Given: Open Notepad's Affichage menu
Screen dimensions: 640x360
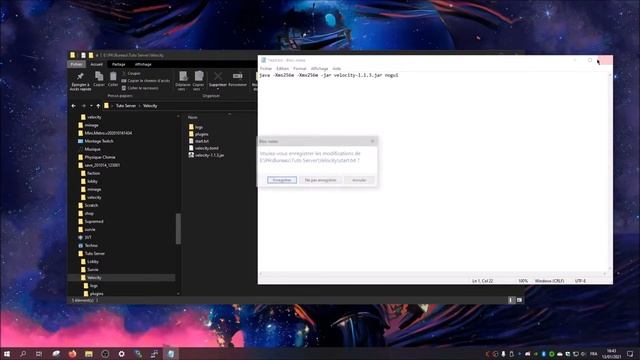Looking at the screenshot, I should [319, 69].
